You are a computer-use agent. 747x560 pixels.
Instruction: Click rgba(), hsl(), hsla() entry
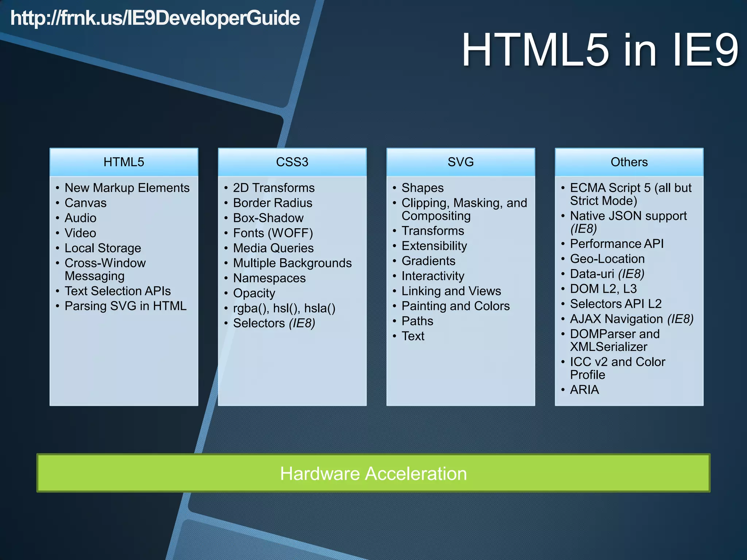(x=284, y=308)
